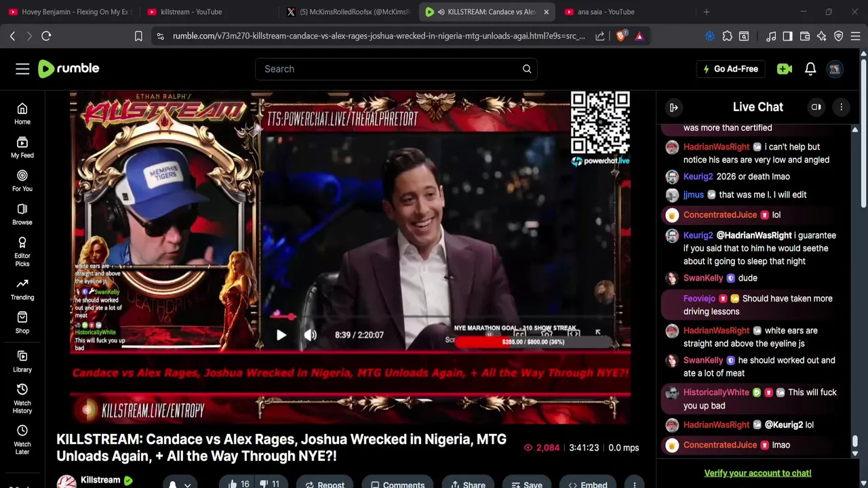Open the notifications bell
Image resolution: width=868 pixels, height=488 pixels.
click(810, 68)
